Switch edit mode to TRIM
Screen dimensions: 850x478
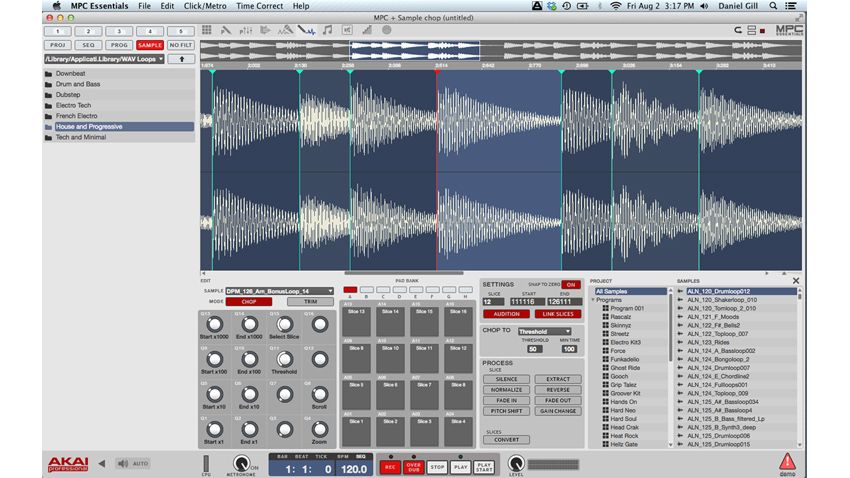point(311,302)
